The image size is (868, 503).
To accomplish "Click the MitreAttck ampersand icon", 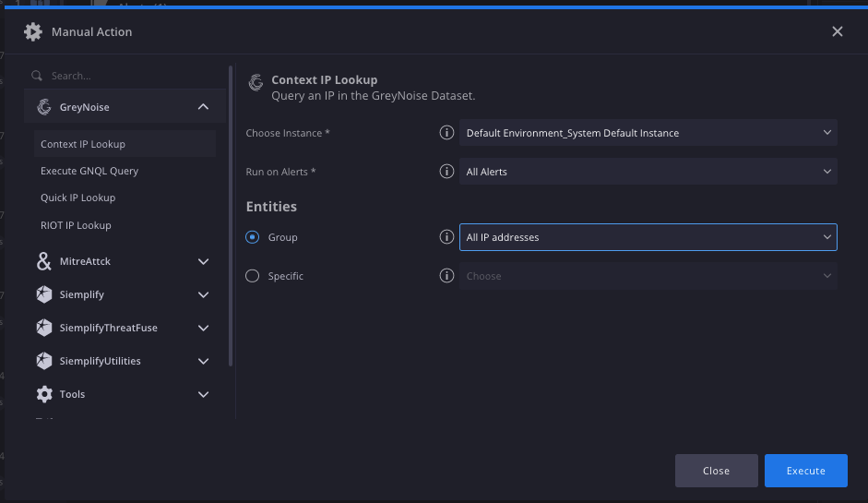I will 43,261.
